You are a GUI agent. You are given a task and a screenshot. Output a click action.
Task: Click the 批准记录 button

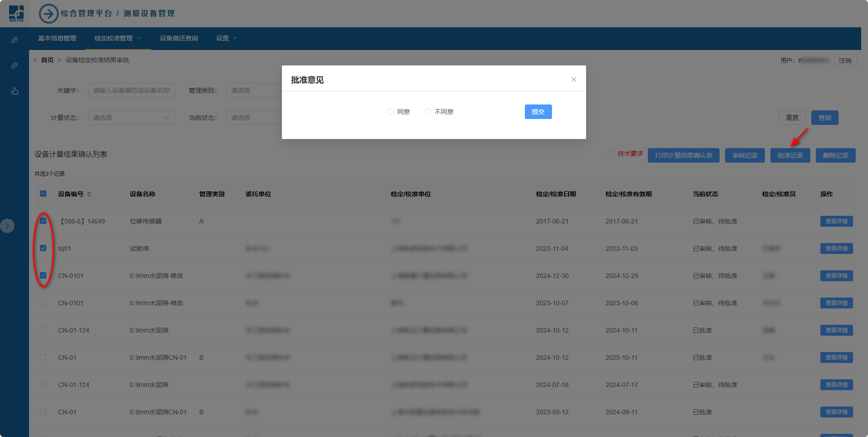point(790,155)
